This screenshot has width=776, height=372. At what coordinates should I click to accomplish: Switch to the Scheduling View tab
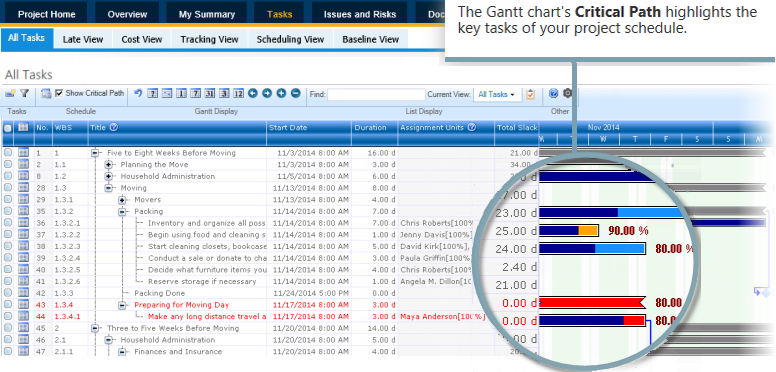point(291,40)
